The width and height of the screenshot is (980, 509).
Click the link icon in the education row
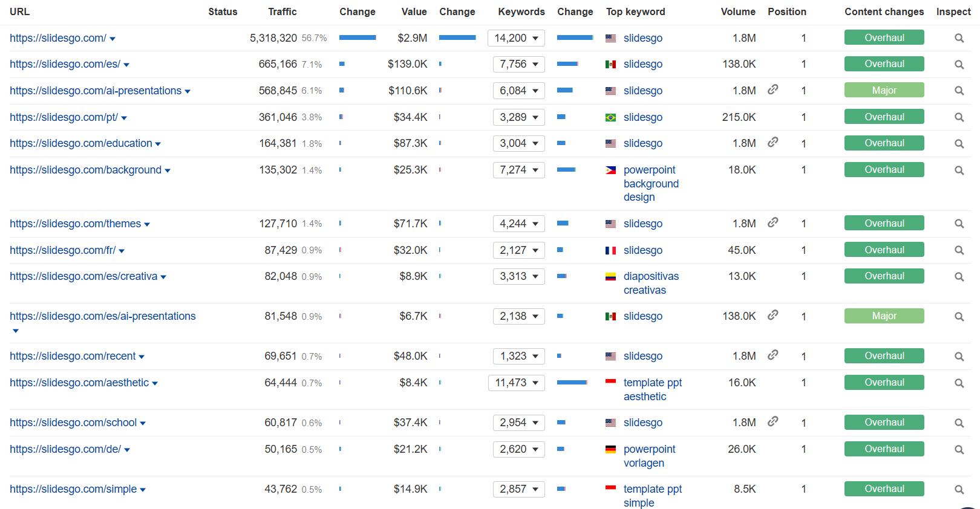pyautogui.click(x=773, y=142)
